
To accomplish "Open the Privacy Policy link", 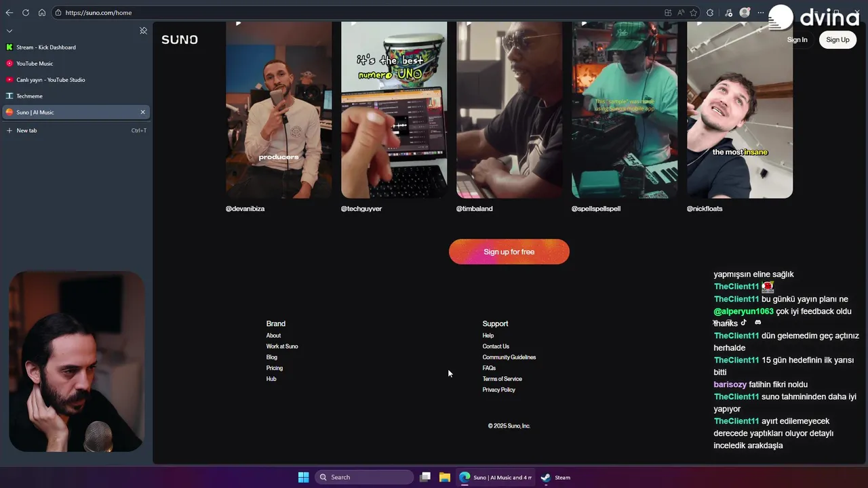I will tap(499, 390).
